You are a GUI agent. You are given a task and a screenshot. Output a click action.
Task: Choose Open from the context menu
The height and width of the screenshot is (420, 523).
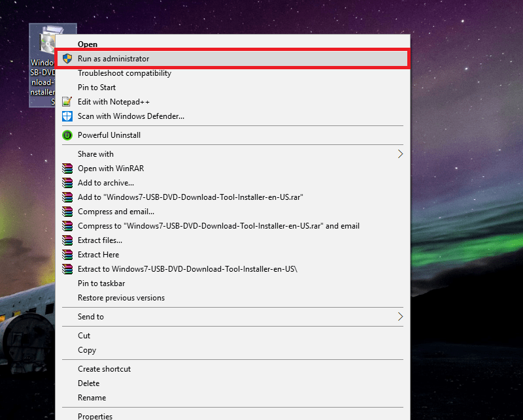point(233,44)
